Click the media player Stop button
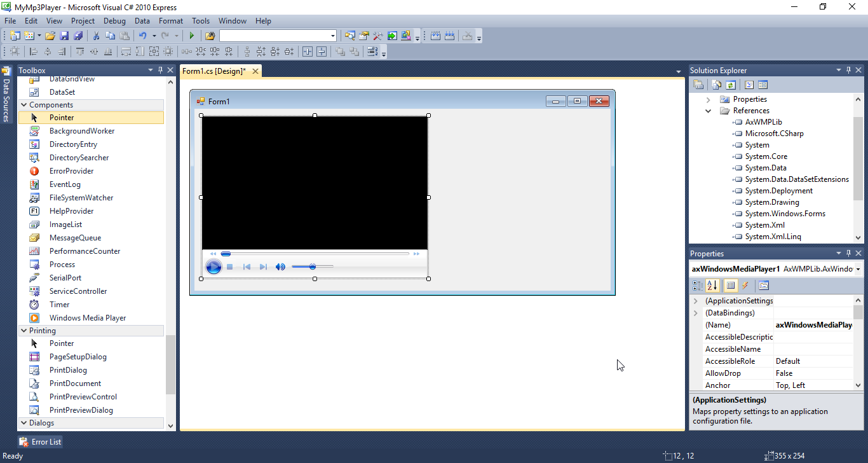The image size is (868, 463). 230,267
